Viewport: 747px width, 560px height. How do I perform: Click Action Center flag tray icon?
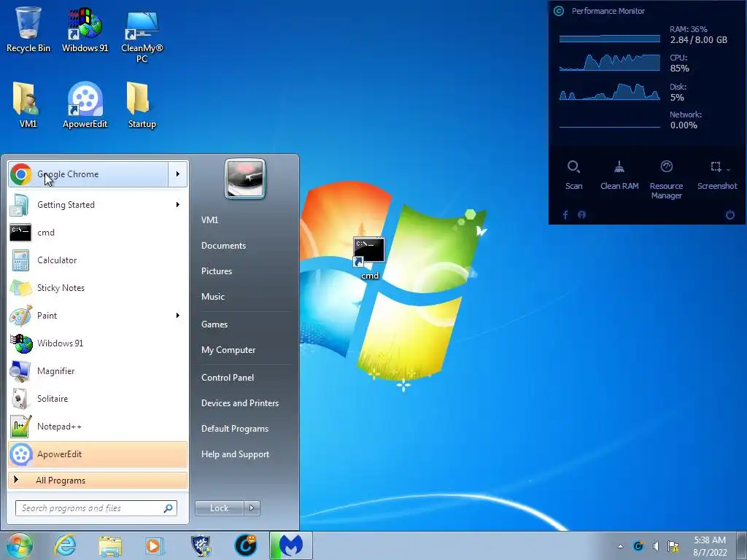tap(673, 546)
